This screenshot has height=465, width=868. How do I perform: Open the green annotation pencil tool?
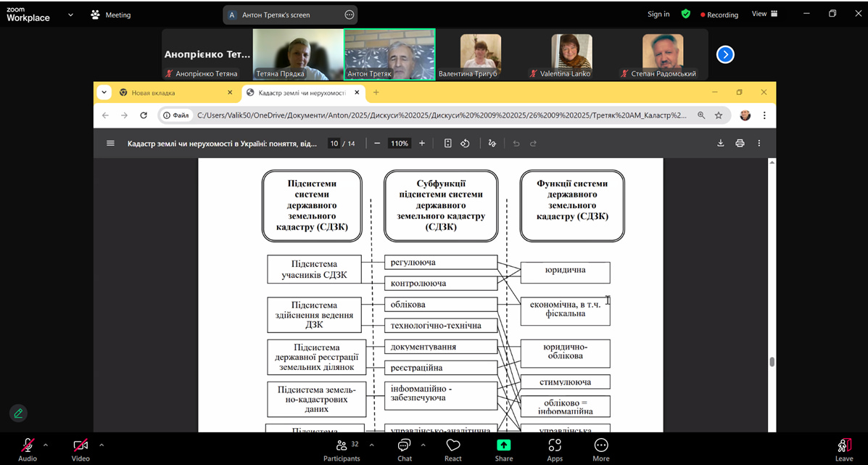pos(18,413)
